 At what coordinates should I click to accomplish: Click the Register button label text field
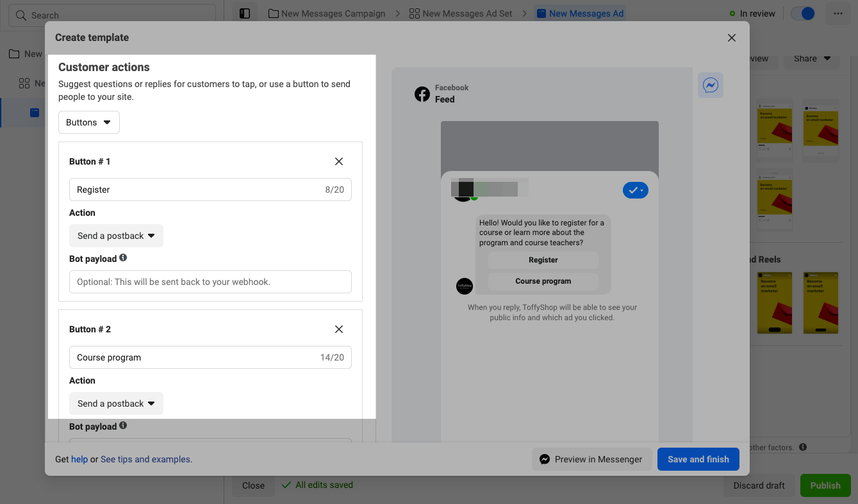coord(199,190)
